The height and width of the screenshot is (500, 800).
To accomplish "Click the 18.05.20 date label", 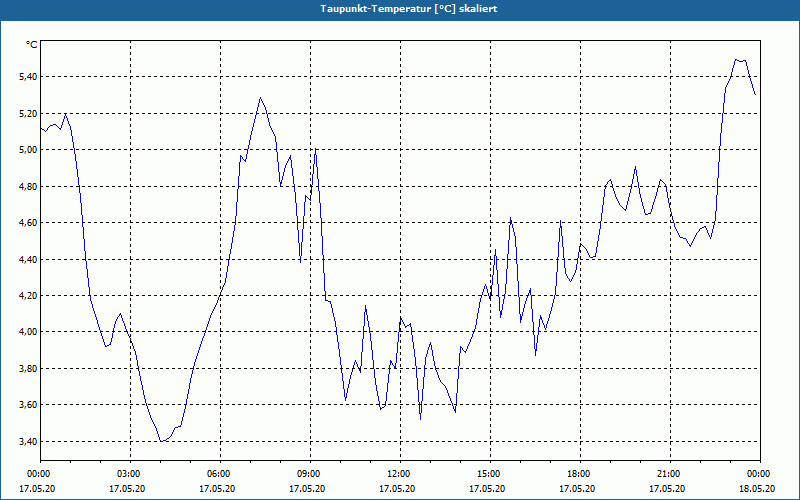I will click(757, 489).
